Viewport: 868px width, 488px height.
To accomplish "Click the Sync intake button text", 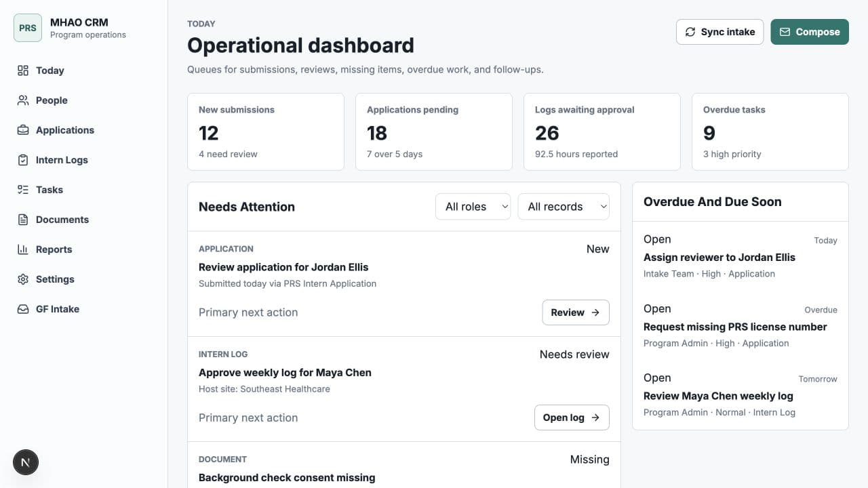I will pyautogui.click(x=728, y=32).
